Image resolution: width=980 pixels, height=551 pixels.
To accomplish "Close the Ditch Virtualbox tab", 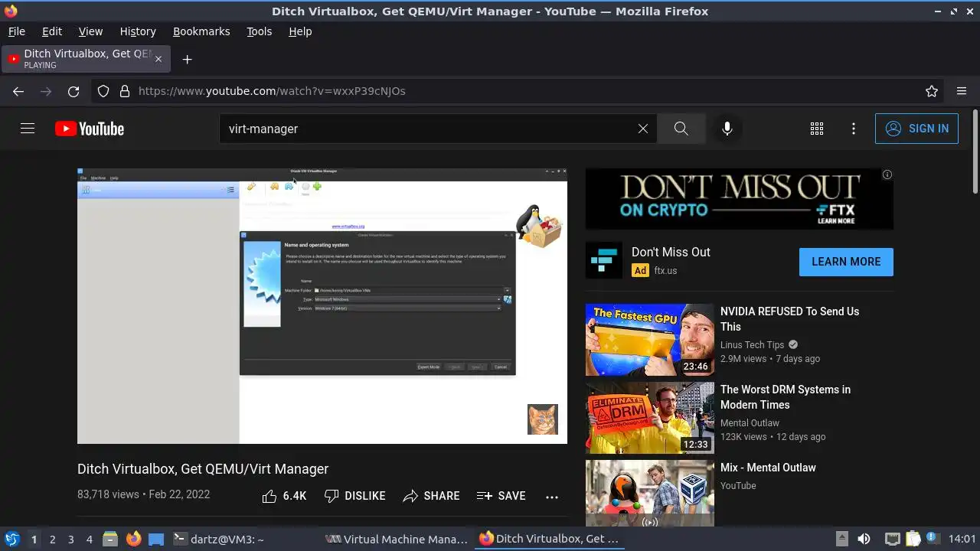I will point(158,59).
